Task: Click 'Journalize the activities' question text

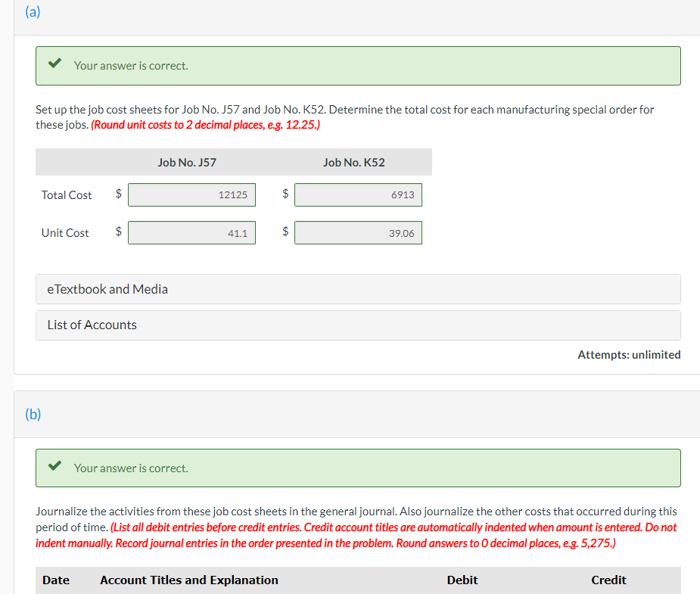Action: pos(356,519)
